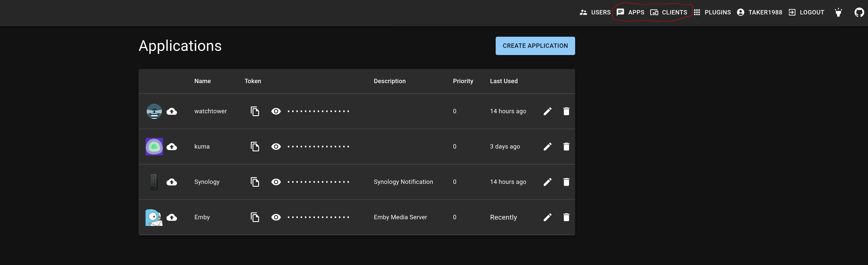Image resolution: width=868 pixels, height=265 pixels.
Task: Toggle visibility of the Emby token
Action: [x=276, y=217]
